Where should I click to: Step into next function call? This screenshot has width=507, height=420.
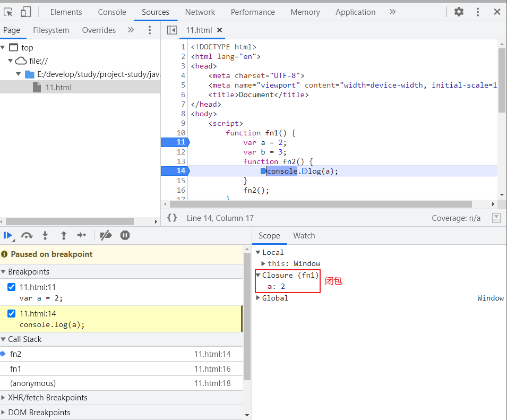click(45, 235)
